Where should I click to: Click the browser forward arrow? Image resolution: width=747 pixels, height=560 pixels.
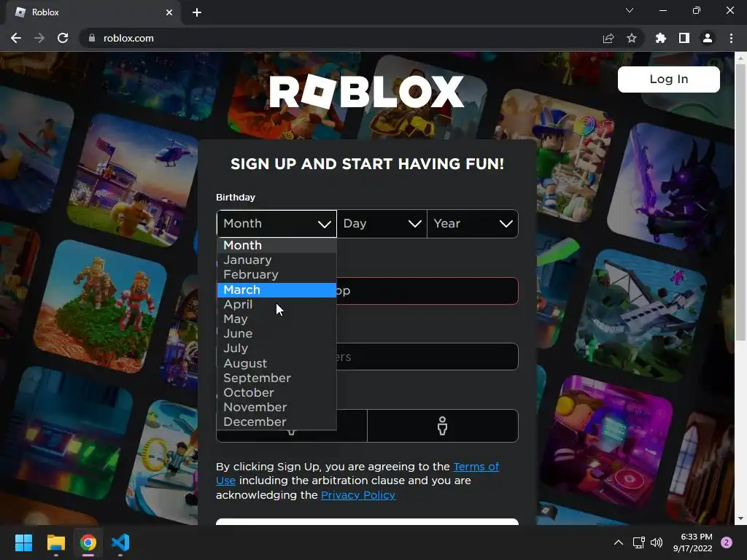(39, 38)
